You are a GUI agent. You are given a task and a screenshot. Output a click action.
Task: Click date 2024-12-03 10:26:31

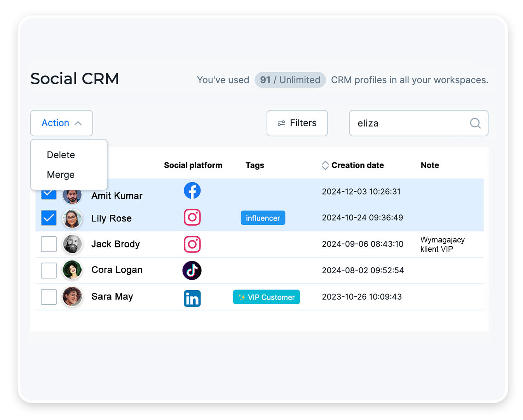(361, 192)
